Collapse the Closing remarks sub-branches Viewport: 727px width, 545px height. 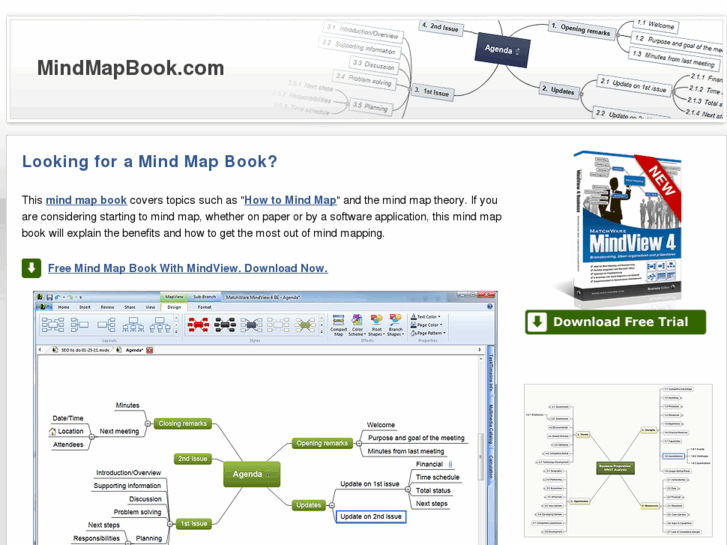(x=147, y=423)
